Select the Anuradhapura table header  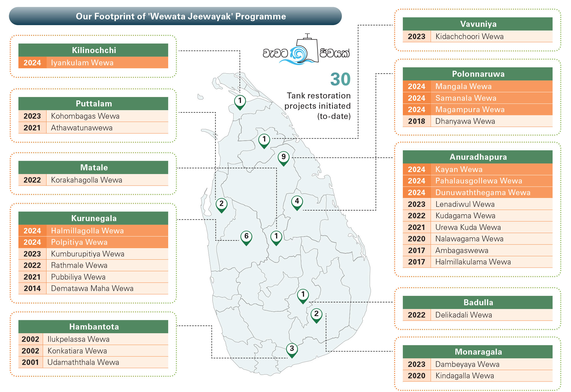click(478, 157)
